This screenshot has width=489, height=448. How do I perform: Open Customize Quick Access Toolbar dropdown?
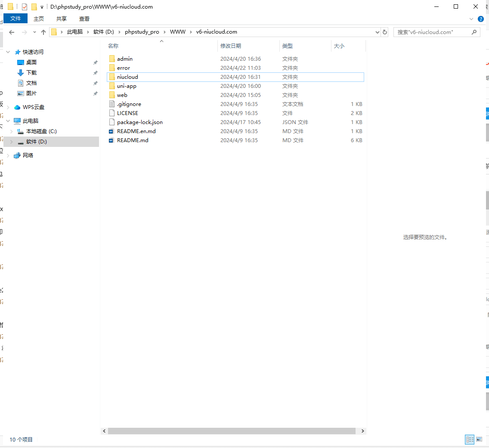click(x=42, y=7)
